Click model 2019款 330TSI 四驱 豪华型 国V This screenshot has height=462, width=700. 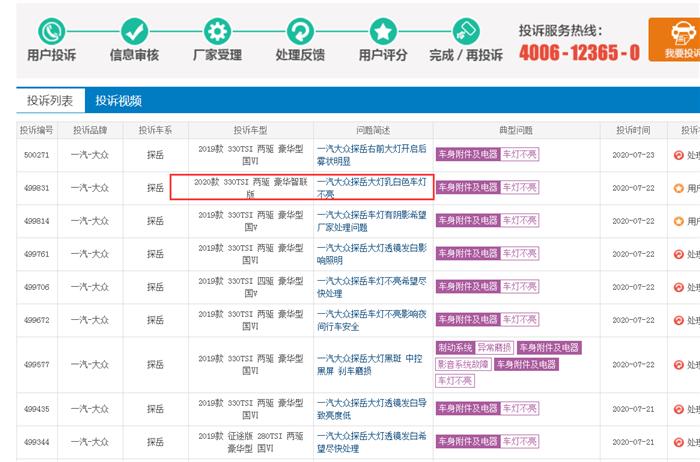pyautogui.click(x=250, y=287)
